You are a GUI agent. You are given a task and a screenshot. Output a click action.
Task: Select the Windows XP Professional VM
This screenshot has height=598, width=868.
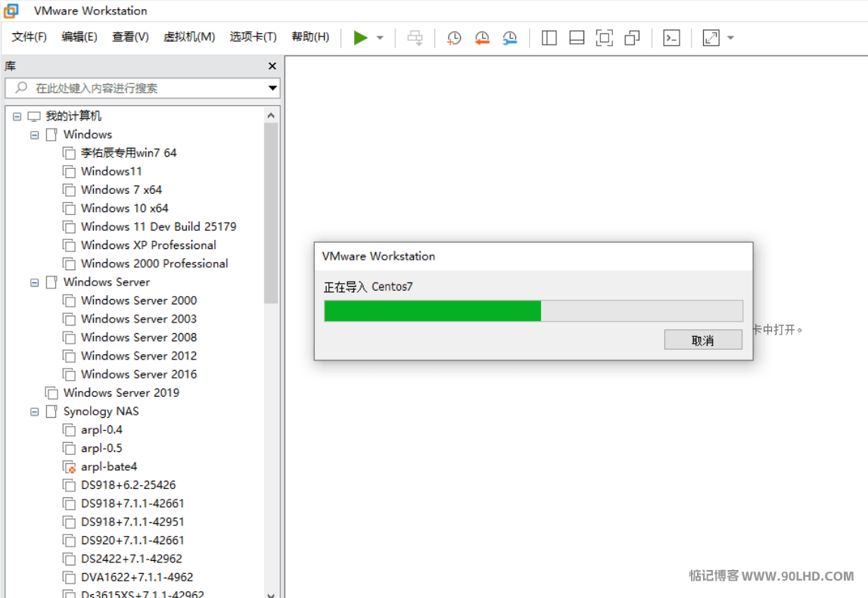[148, 245]
